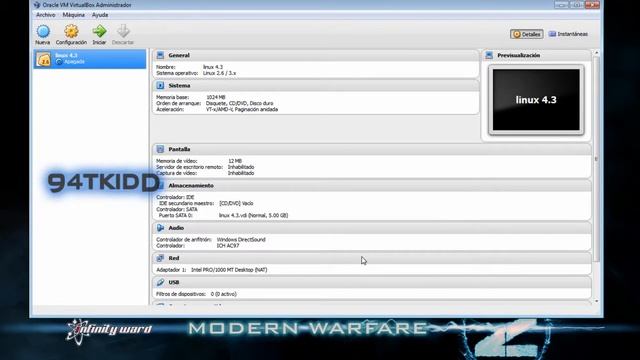Click 'Captura de vídeo' Inhabilitado row
The width and height of the screenshot is (640, 360).
pyautogui.click(x=205, y=173)
